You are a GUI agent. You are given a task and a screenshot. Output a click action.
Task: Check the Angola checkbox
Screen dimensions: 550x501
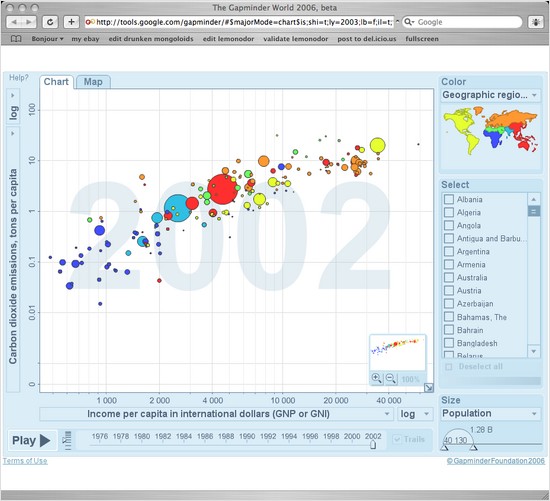point(449,225)
